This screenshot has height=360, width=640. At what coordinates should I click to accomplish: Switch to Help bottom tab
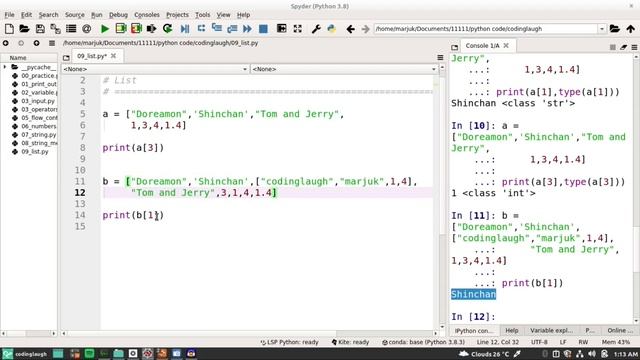(512, 331)
